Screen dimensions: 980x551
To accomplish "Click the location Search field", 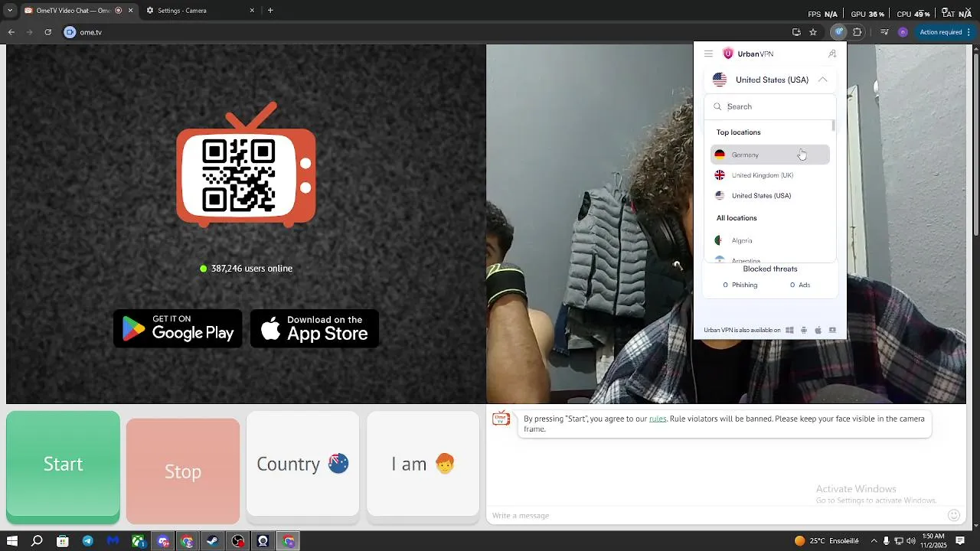I will coord(770,106).
